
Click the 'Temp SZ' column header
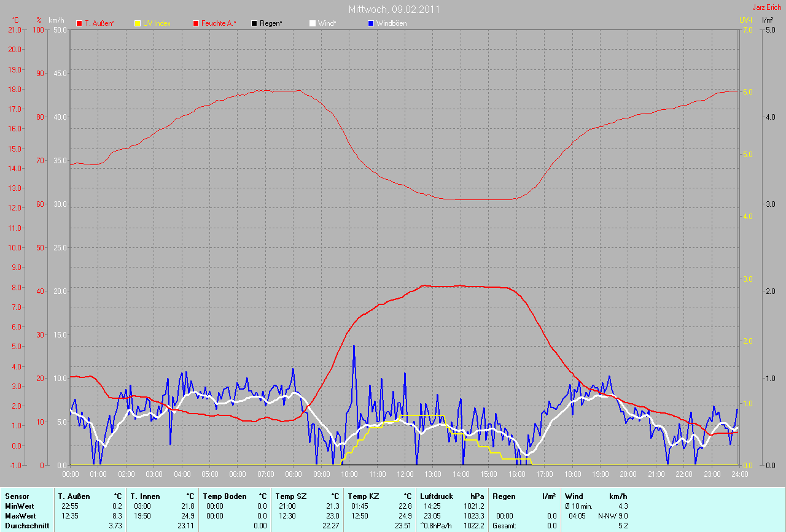(x=291, y=496)
